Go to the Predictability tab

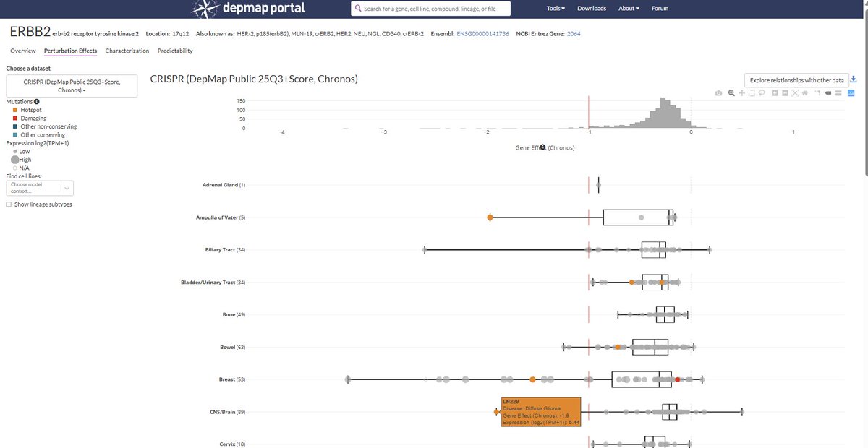coord(175,51)
